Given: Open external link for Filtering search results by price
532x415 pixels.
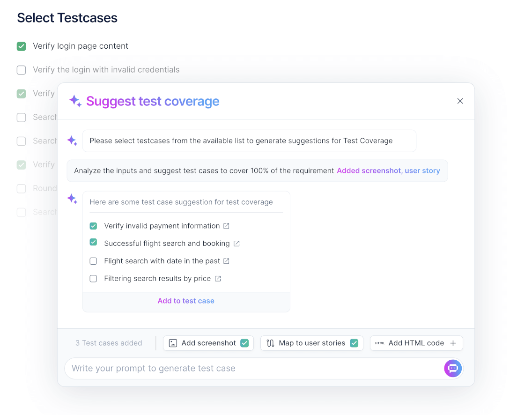Looking at the screenshot, I should click(x=218, y=279).
